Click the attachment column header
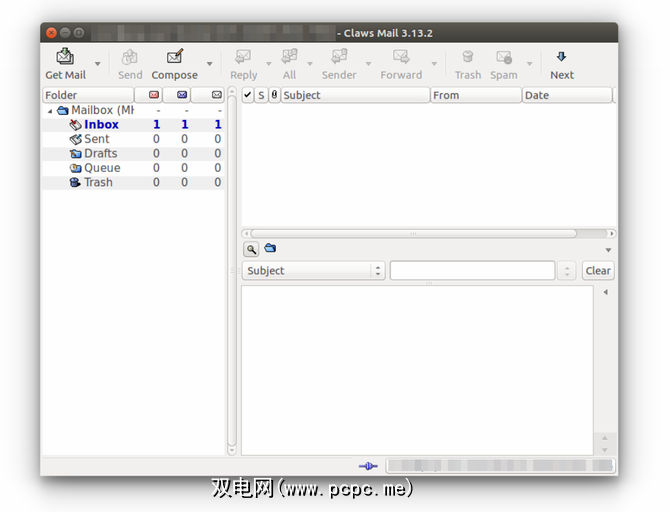Screen dimensions: 670x512 [274, 95]
